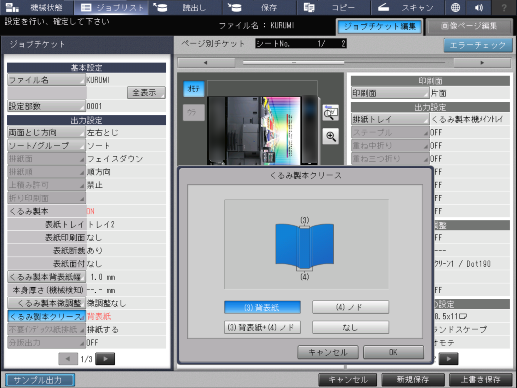Select (3) 背表紙 crease option
517x388 pixels.
click(262, 307)
